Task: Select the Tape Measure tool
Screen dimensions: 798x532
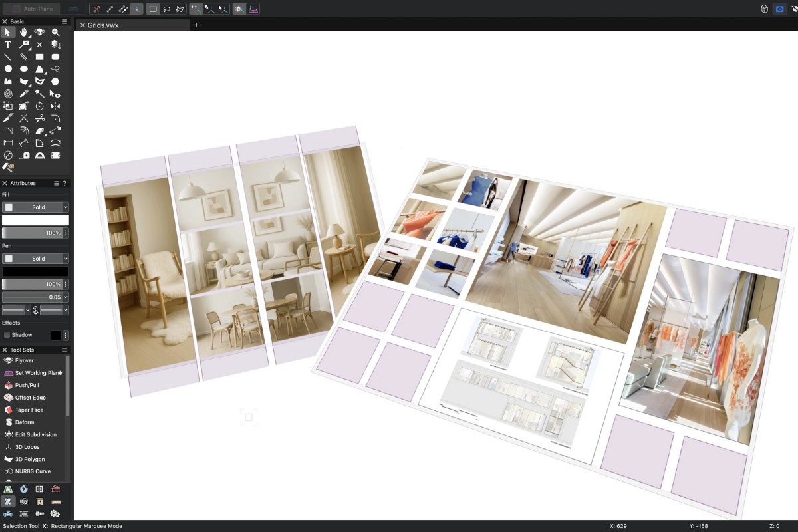Action: coord(23,155)
